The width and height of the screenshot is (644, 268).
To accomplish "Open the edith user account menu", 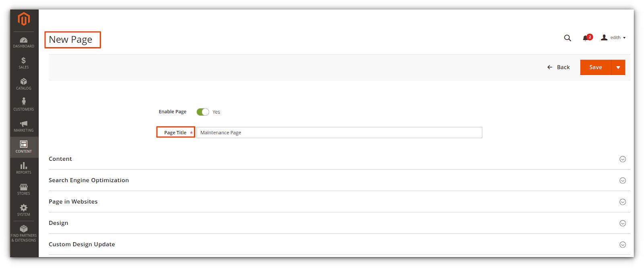I will click(x=613, y=38).
